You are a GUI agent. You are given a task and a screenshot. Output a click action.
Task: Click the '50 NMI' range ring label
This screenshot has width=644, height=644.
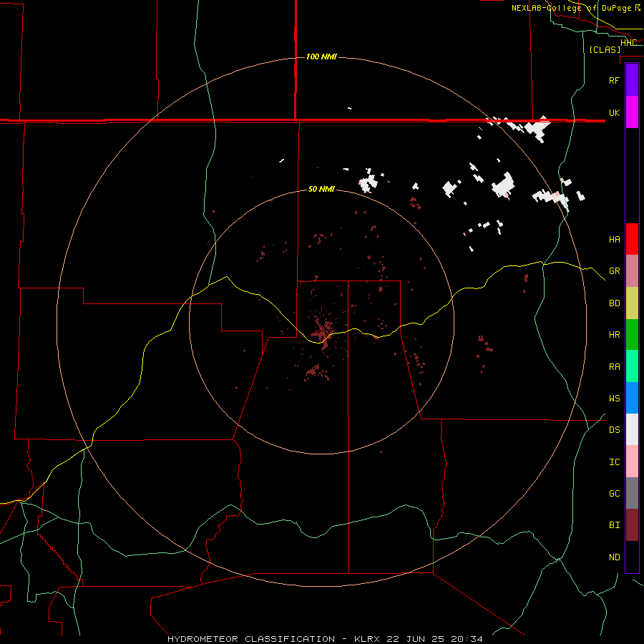point(321,189)
